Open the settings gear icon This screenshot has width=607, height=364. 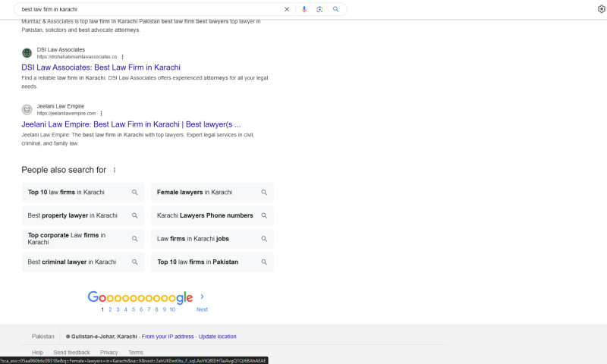tap(601, 9)
